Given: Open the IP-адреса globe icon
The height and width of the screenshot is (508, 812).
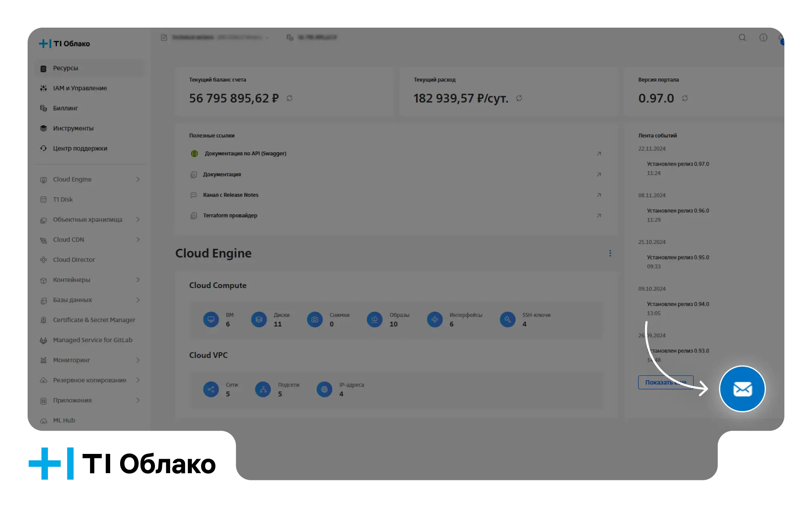Looking at the screenshot, I should point(324,389).
